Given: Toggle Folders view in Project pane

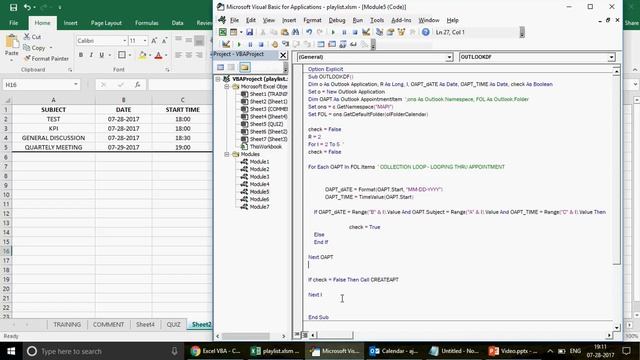Looking at the screenshot, I should 244,67.
